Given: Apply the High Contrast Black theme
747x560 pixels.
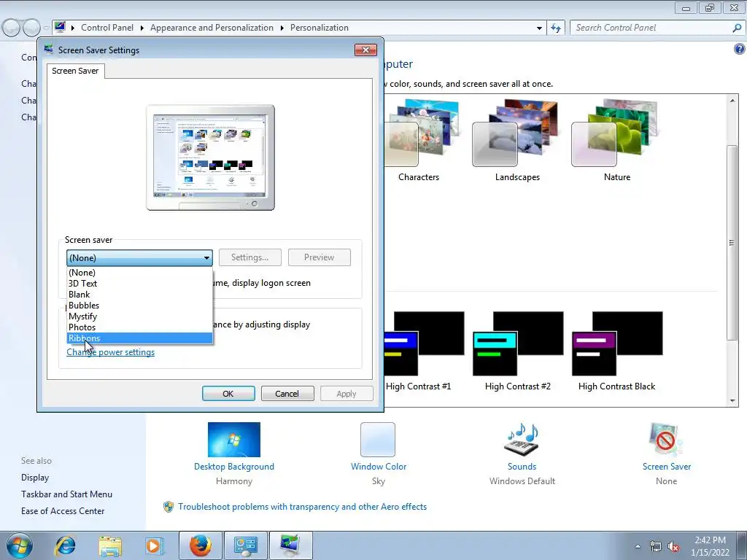Looking at the screenshot, I should (617, 351).
